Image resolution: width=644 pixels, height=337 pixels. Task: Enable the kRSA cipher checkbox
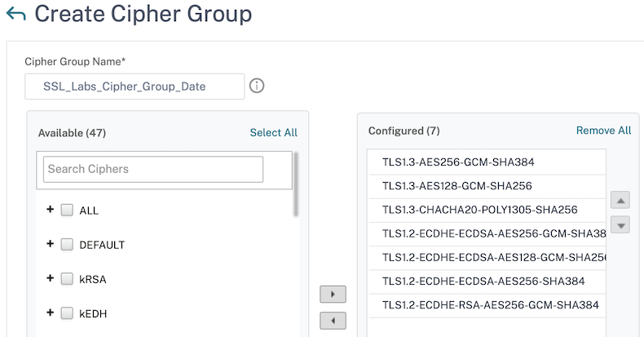[x=67, y=279]
